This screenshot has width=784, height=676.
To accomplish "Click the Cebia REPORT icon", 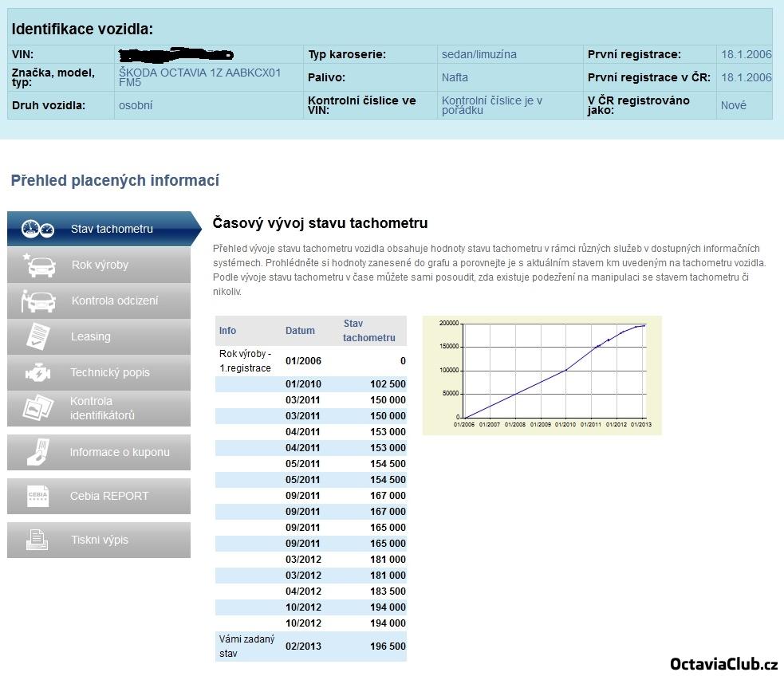I will [x=38, y=496].
